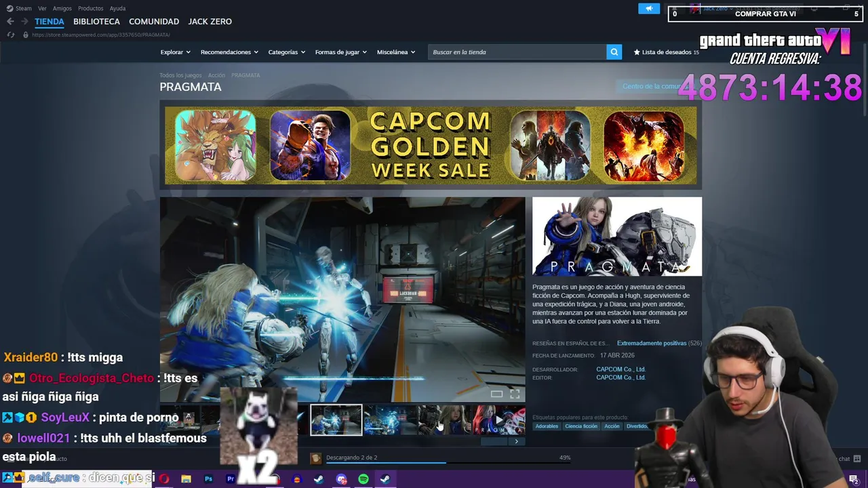
Task: Select the Acción tag under popular tags
Action: point(612,426)
